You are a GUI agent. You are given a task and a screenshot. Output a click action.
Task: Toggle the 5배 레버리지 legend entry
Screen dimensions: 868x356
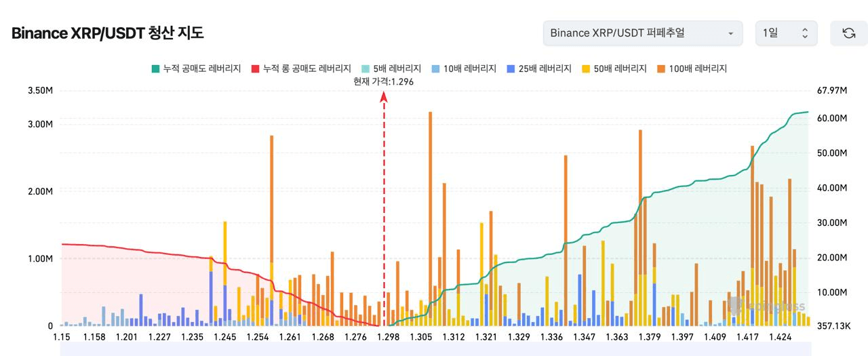[x=391, y=68]
